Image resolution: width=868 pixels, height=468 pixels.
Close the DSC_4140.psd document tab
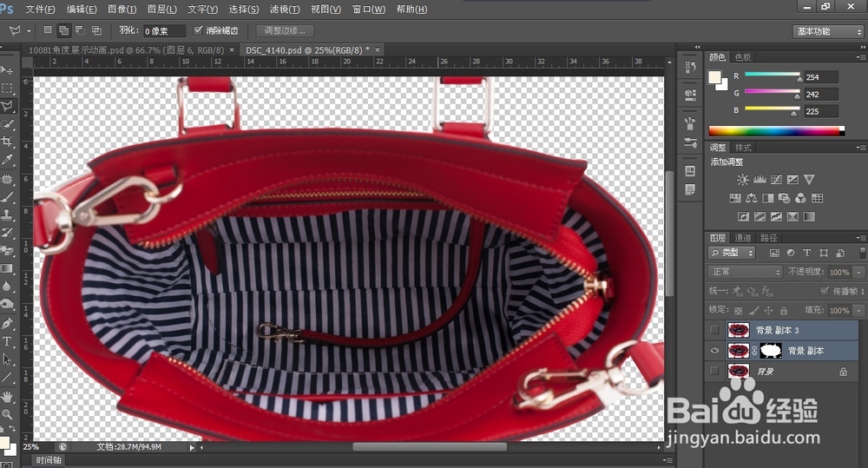click(378, 49)
